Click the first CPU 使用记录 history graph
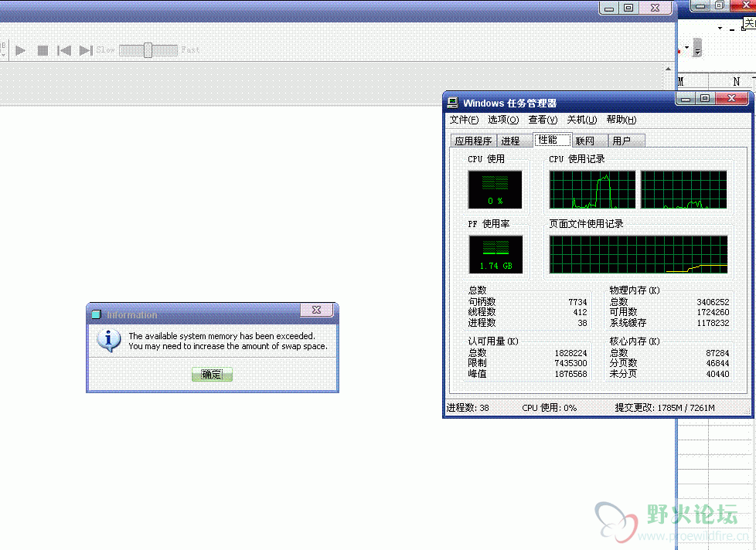Image resolution: width=756 pixels, height=550 pixels. click(x=592, y=190)
